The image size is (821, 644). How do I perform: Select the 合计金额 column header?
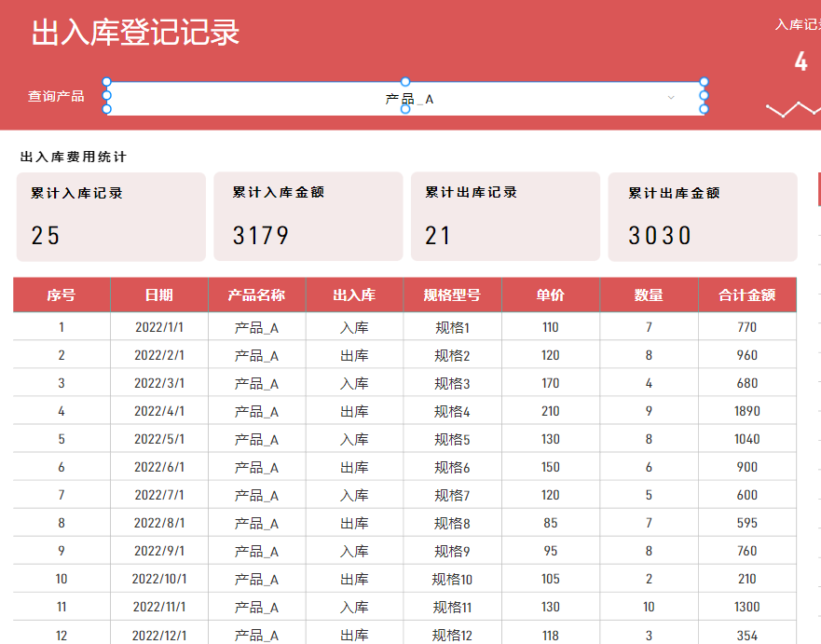click(x=747, y=295)
